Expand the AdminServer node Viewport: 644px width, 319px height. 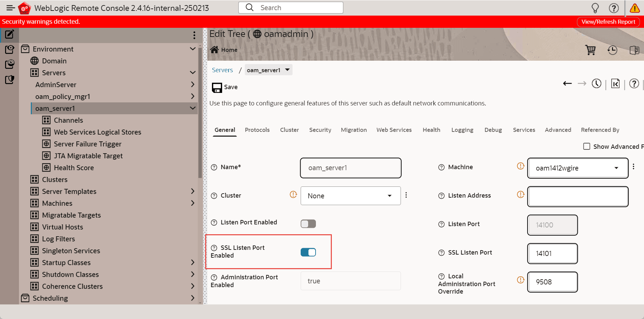[x=193, y=84]
